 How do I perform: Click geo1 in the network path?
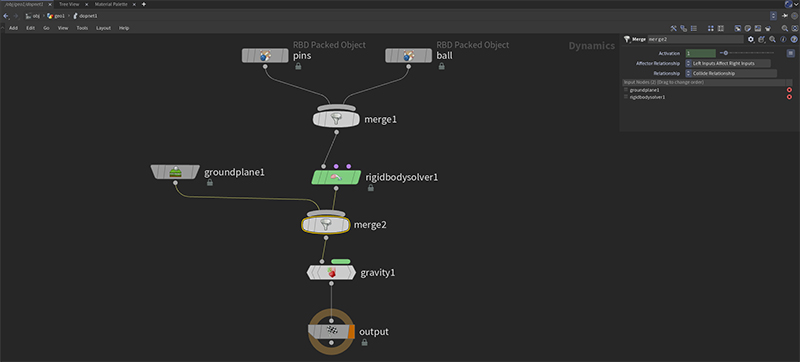pyautogui.click(x=56, y=16)
